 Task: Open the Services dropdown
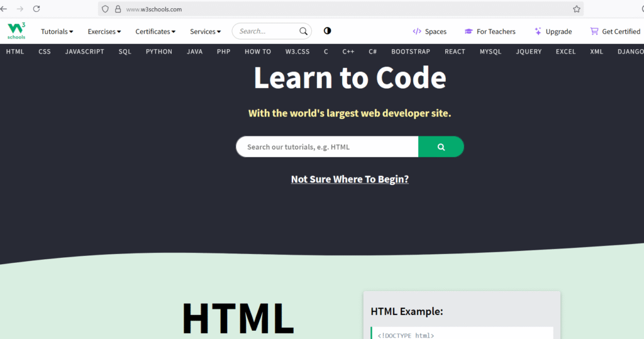206,31
